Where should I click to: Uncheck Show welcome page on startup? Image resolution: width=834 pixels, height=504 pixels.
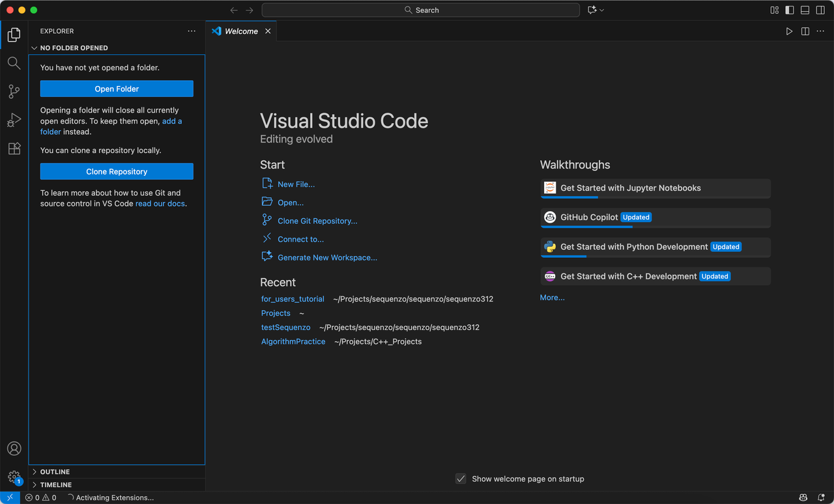click(x=461, y=479)
